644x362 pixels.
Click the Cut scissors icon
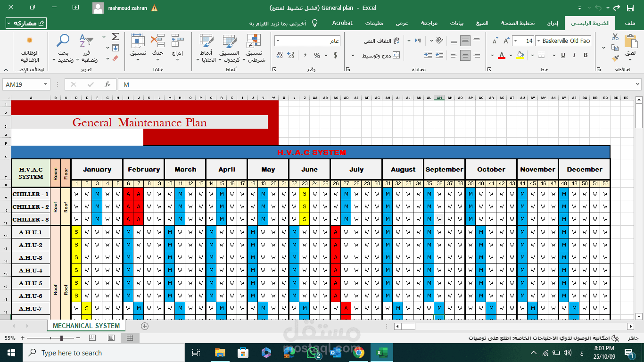pos(615,37)
